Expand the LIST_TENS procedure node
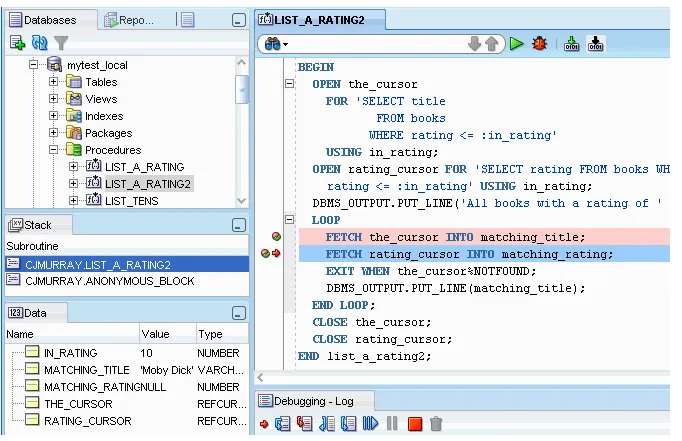 73,200
